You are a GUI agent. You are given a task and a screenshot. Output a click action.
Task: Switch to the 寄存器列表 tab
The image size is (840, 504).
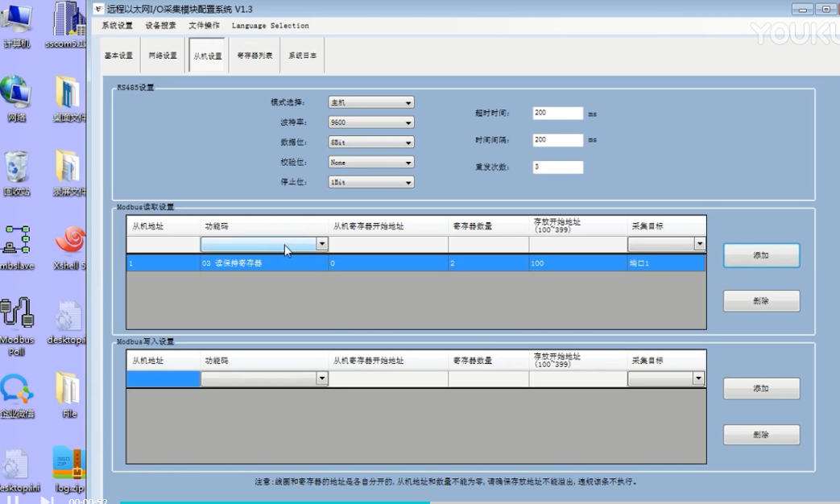coord(254,56)
